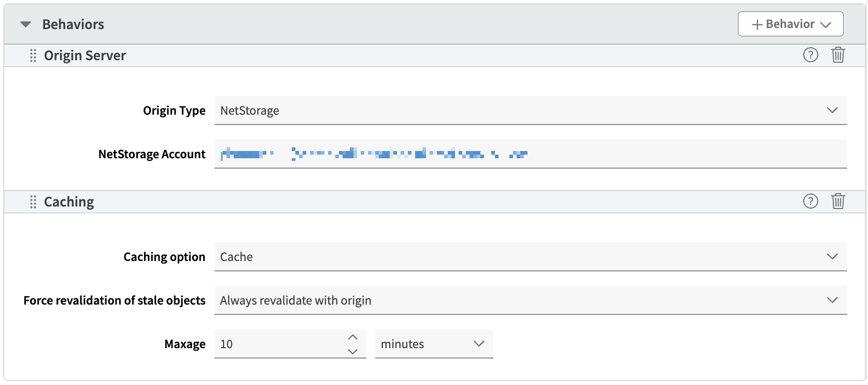The width and height of the screenshot is (868, 385).
Task: Open the Caching option dropdown
Action: click(x=530, y=257)
